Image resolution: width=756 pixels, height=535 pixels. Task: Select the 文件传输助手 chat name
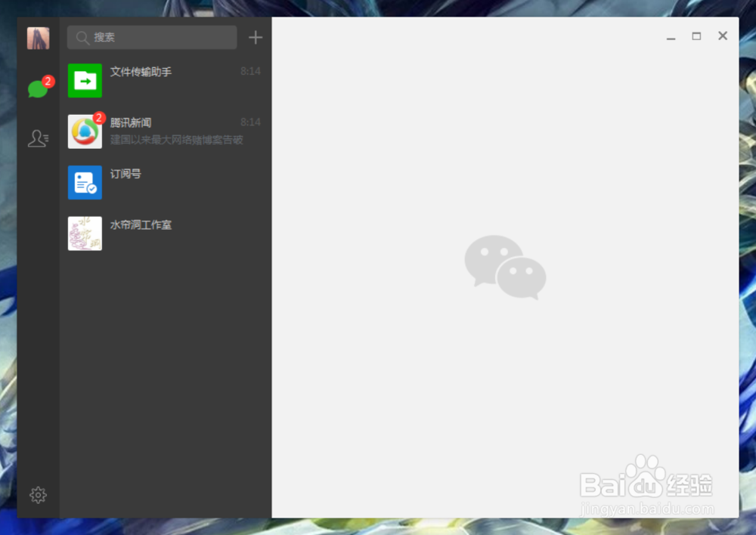(x=141, y=72)
